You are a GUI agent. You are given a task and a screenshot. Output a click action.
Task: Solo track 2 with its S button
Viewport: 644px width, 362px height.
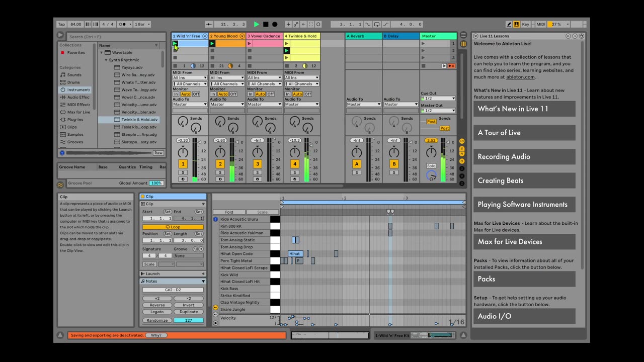click(220, 172)
